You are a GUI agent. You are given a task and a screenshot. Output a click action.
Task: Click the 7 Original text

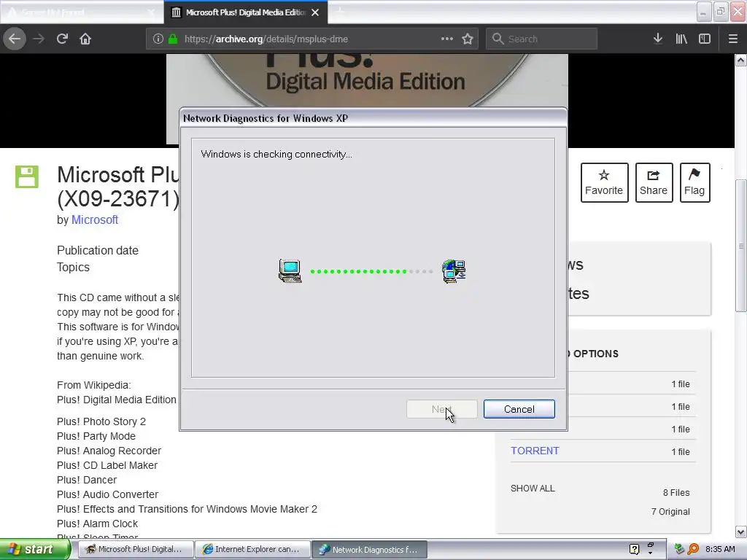[670, 512]
